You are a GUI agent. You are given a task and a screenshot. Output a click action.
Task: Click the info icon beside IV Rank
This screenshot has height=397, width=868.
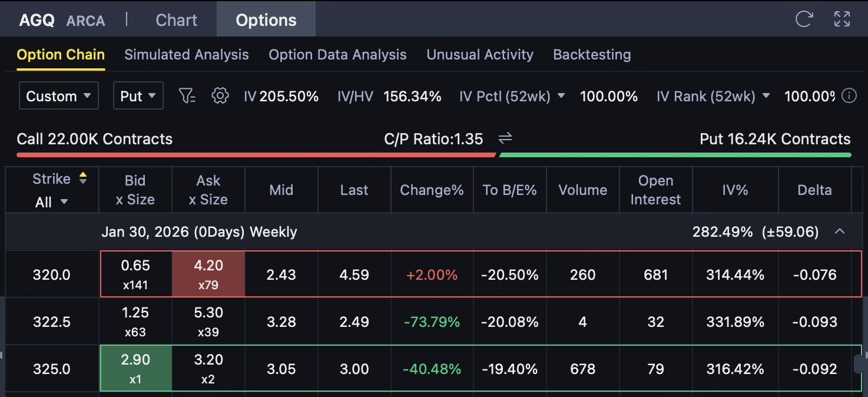pyautogui.click(x=849, y=95)
